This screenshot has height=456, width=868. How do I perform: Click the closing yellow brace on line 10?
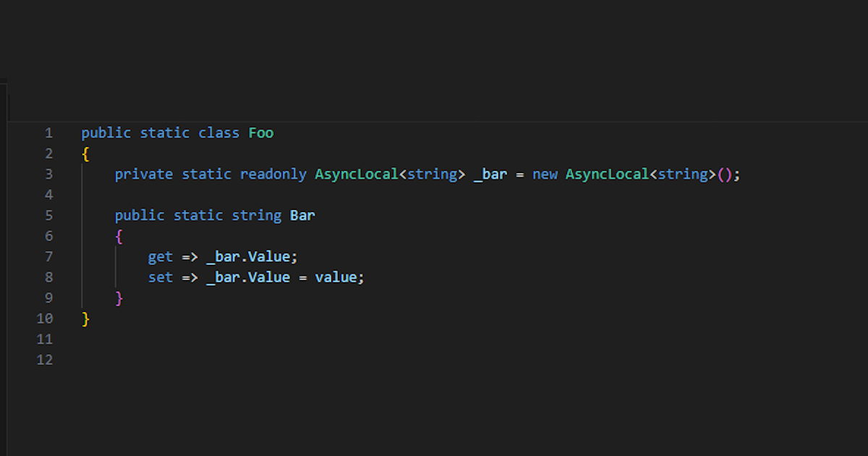85,318
